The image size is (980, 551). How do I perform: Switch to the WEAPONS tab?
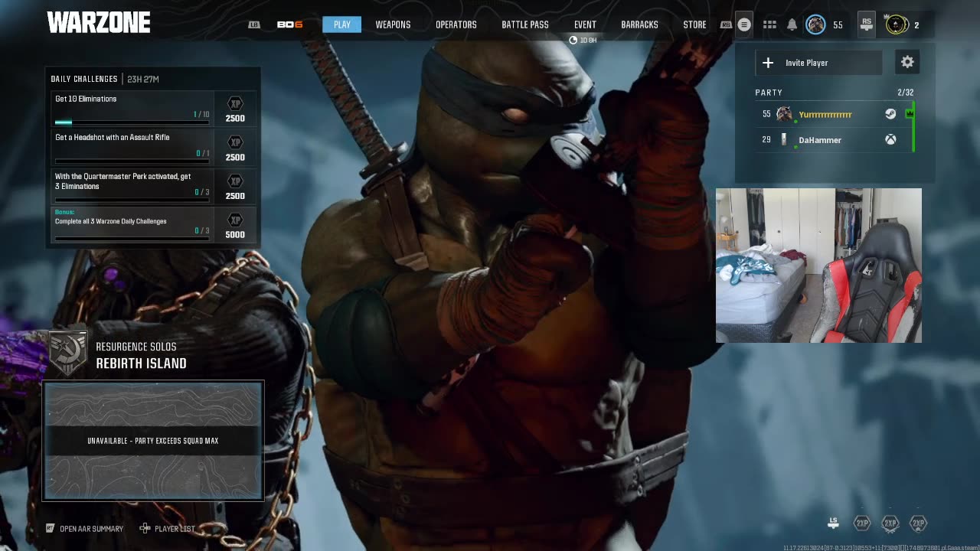tap(393, 24)
